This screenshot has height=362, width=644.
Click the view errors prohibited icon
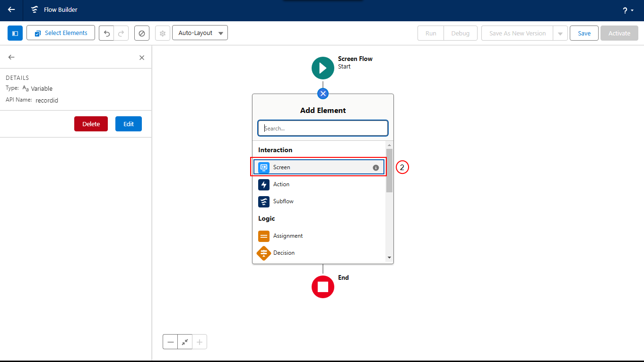coord(142,33)
